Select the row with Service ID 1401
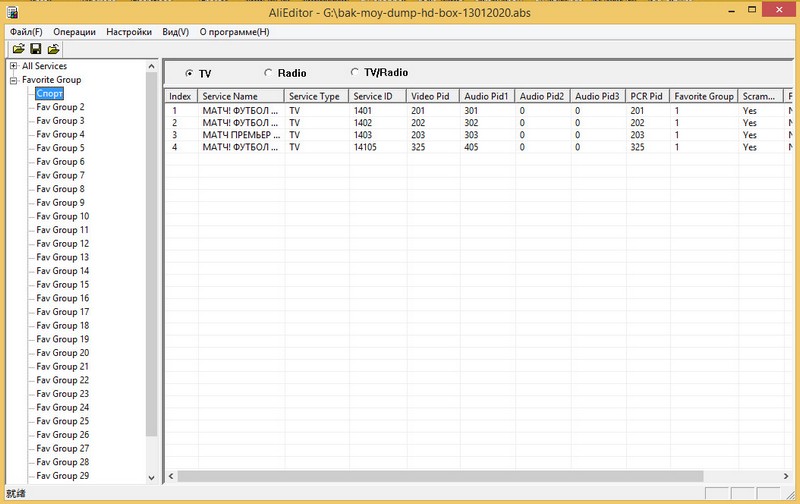This screenshot has width=800, height=504. (479, 111)
